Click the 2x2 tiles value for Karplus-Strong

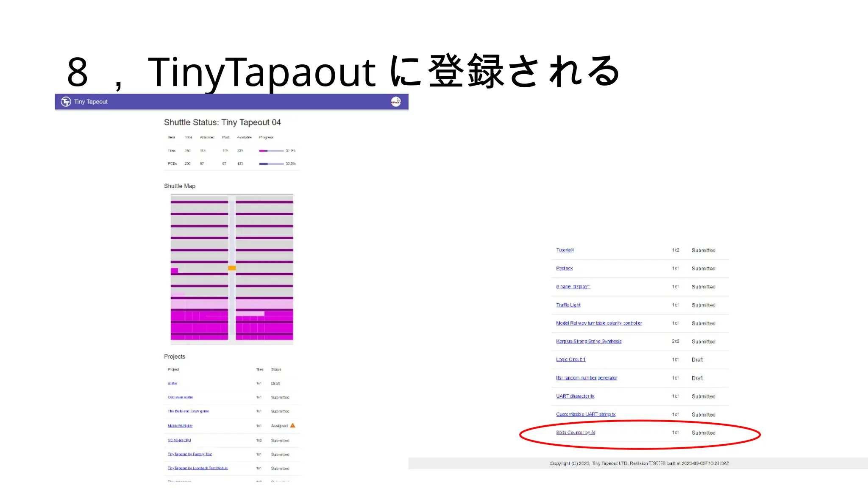tap(676, 341)
